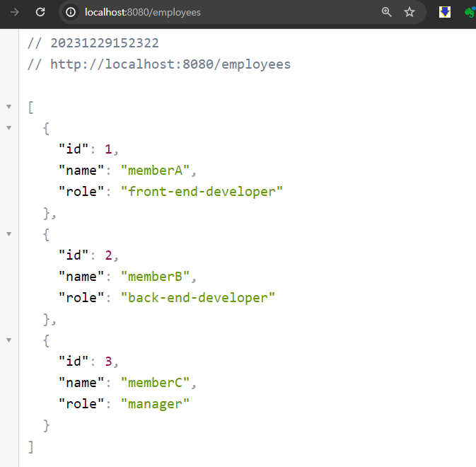Click the timestamp comment 20231229152322
The height and width of the screenshot is (467, 476).
pyautogui.click(x=93, y=43)
